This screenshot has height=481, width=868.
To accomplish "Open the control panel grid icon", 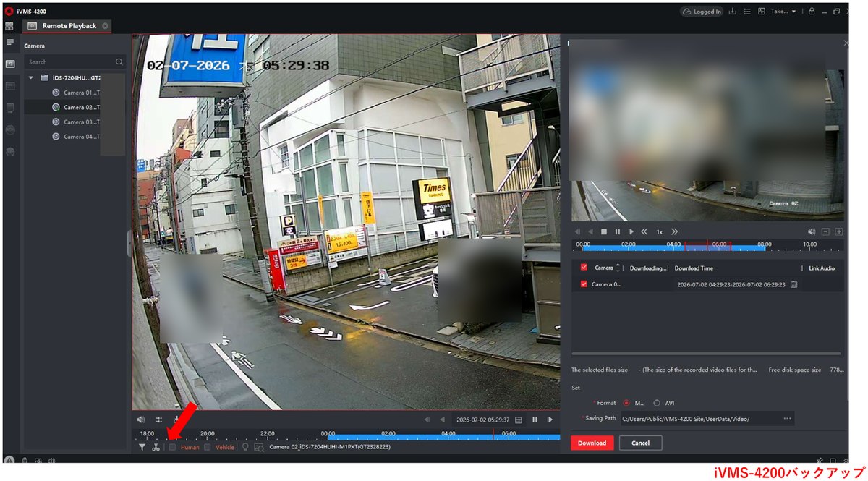I will 9,26.
